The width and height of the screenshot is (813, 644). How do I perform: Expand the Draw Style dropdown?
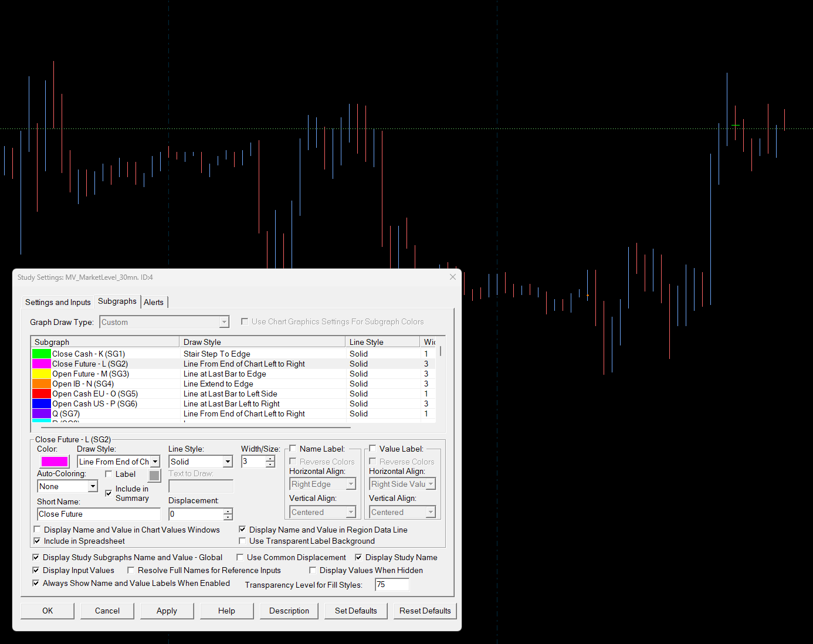click(155, 462)
